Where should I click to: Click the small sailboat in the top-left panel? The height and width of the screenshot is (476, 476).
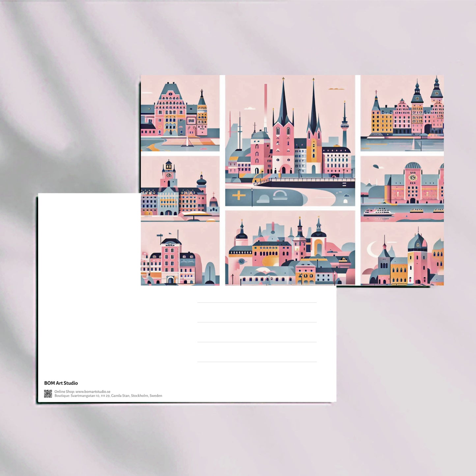(188, 142)
